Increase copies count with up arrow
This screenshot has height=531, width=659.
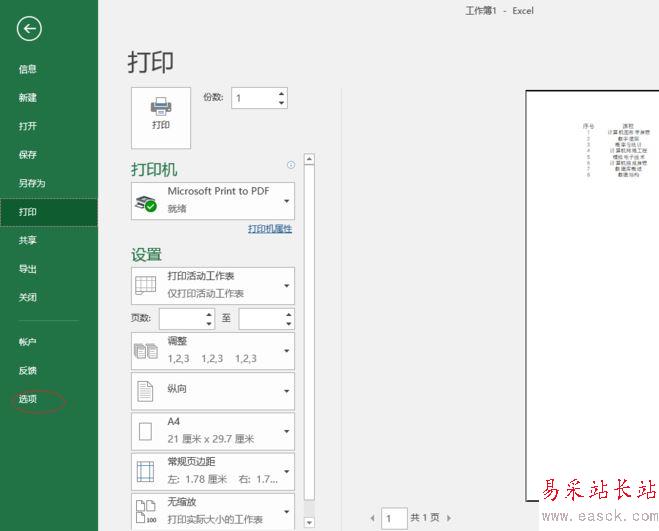click(282, 93)
